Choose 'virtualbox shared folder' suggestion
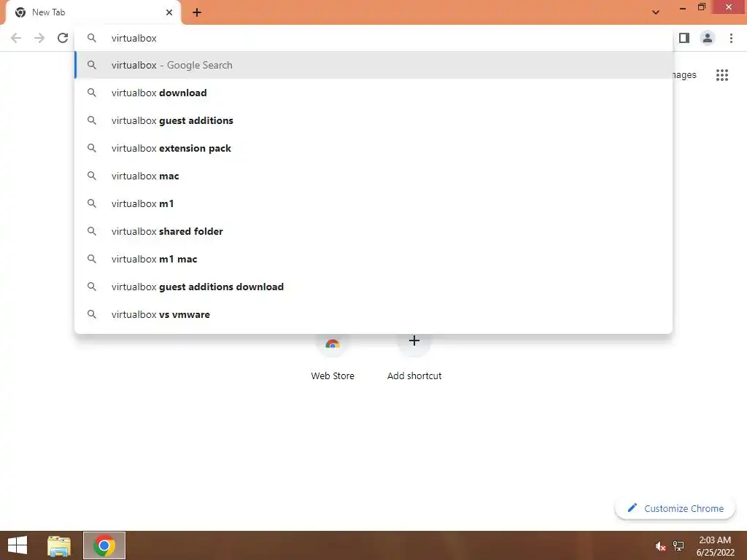Screen dimensions: 747x560 373,231
